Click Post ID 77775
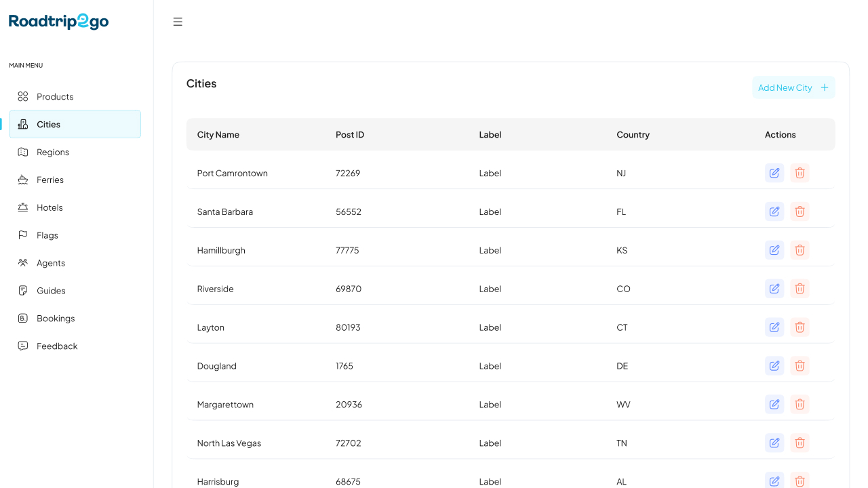Screen dimensions: 868x488 (347, 251)
